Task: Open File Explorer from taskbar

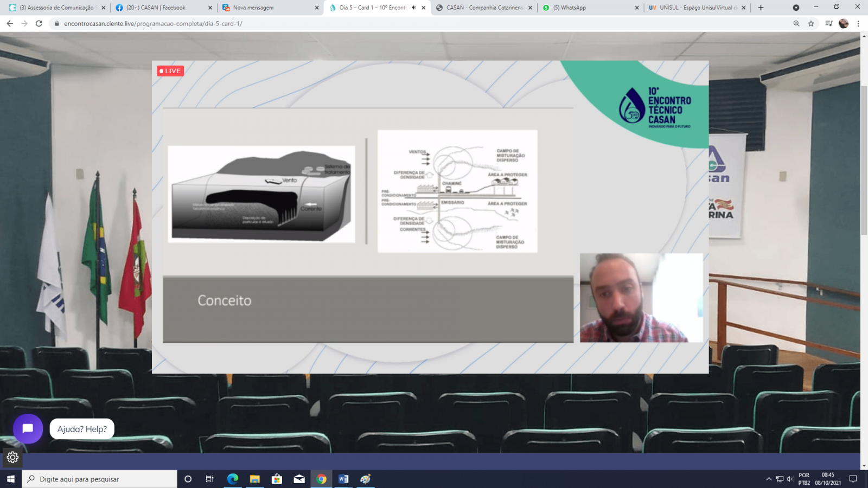Action: pos(255,479)
